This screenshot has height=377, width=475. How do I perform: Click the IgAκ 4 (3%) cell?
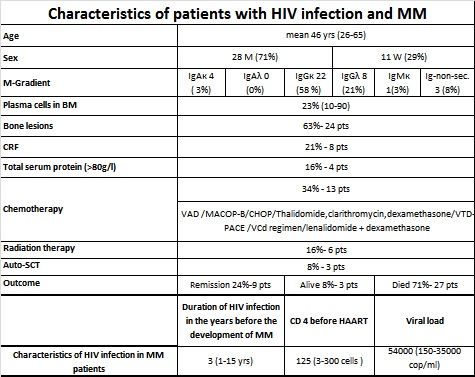click(x=201, y=83)
